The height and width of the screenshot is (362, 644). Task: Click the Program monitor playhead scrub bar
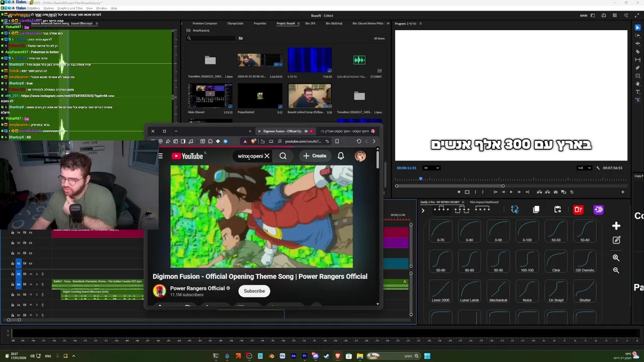click(511, 179)
